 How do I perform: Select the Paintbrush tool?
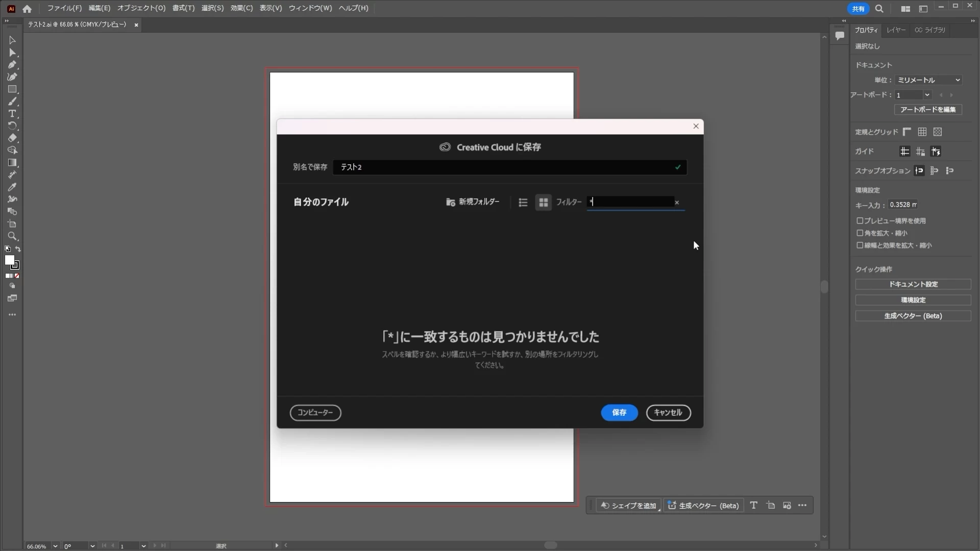(12, 102)
